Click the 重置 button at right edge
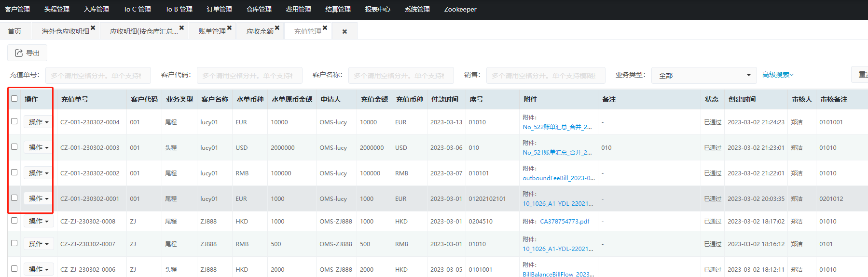Viewport: 868px width, 277px height. [860, 75]
